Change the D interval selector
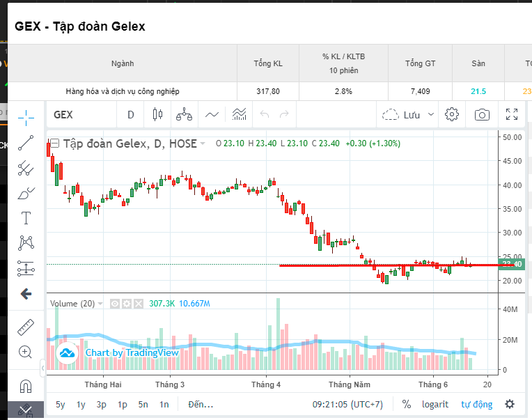The height and width of the screenshot is (420, 532). coord(131,115)
